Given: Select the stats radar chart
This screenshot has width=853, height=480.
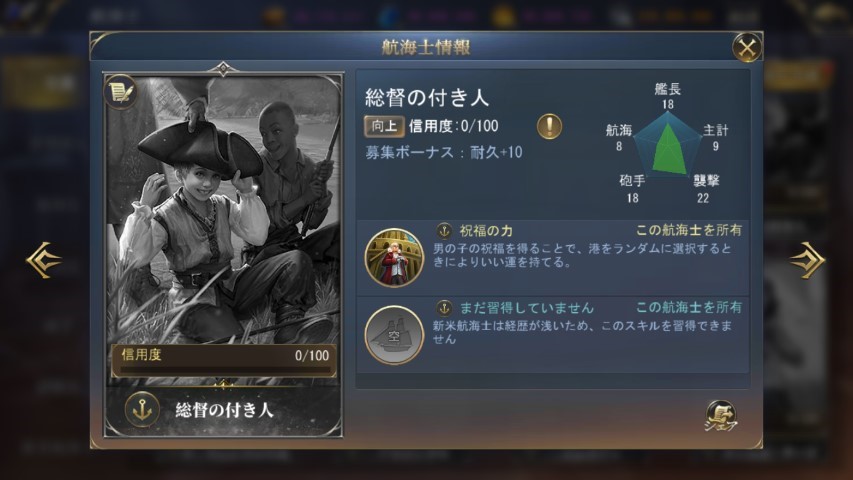Looking at the screenshot, I should (667, 144).
